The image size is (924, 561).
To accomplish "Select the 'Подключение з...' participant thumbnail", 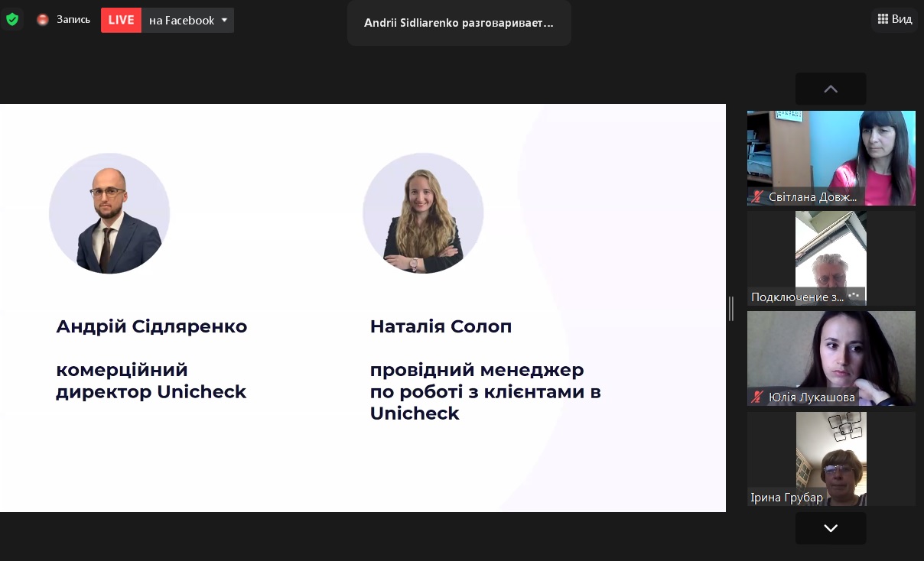I will coord(831,258).
